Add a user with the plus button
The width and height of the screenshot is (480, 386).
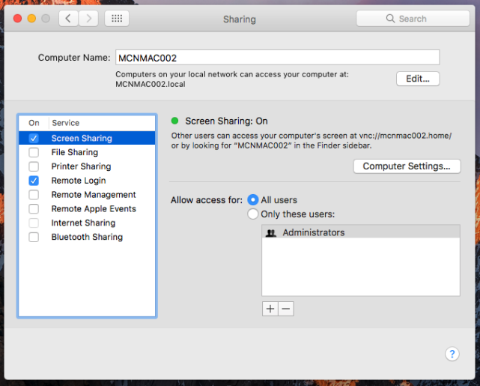pos(270,309)
